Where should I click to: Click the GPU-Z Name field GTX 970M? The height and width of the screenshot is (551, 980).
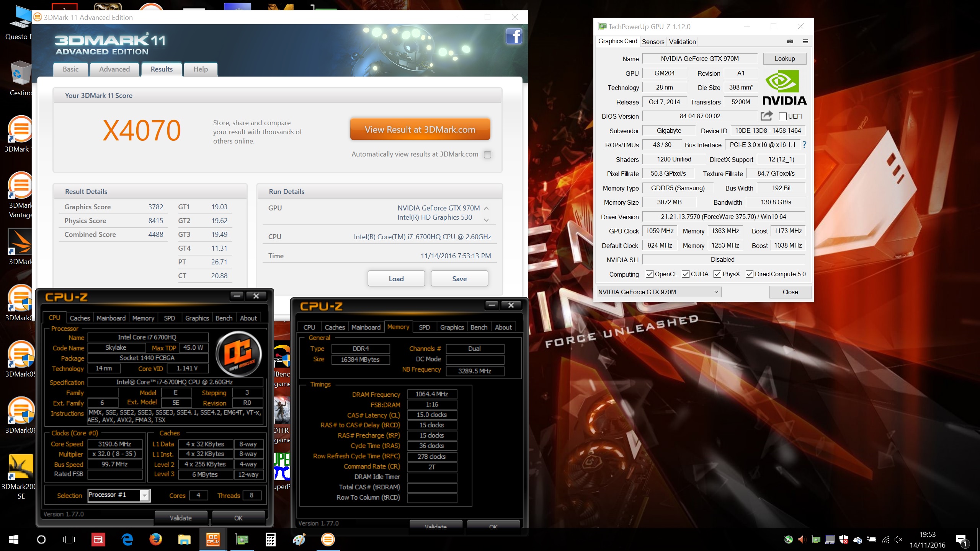click(x=700, y=59)
